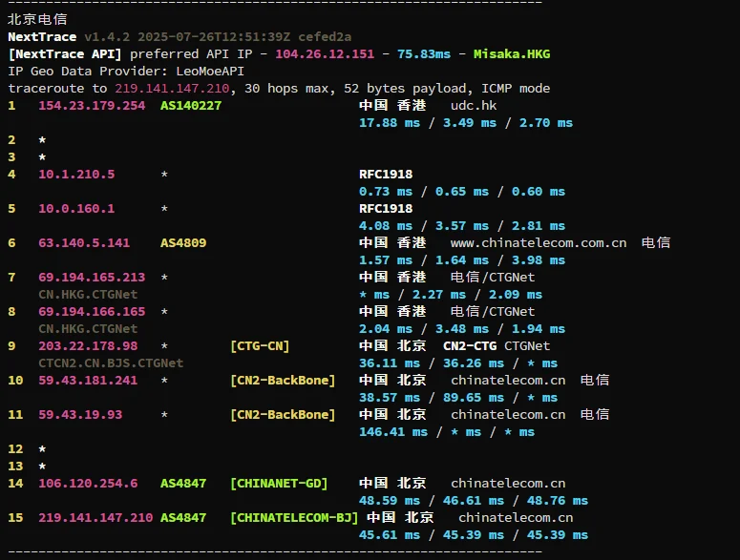Click the private IP 10.0.160.1
Image resolution: width=740 pixels, height=560 pixels.
click(x=76, y=209)
